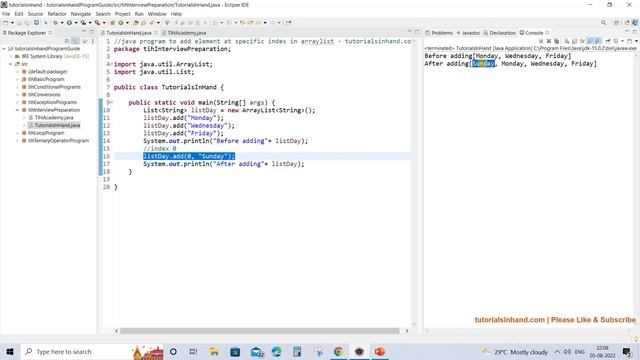
Task: Toggle Show Console on standard error change
Action: pyautogui.click(x=598, y=41)
